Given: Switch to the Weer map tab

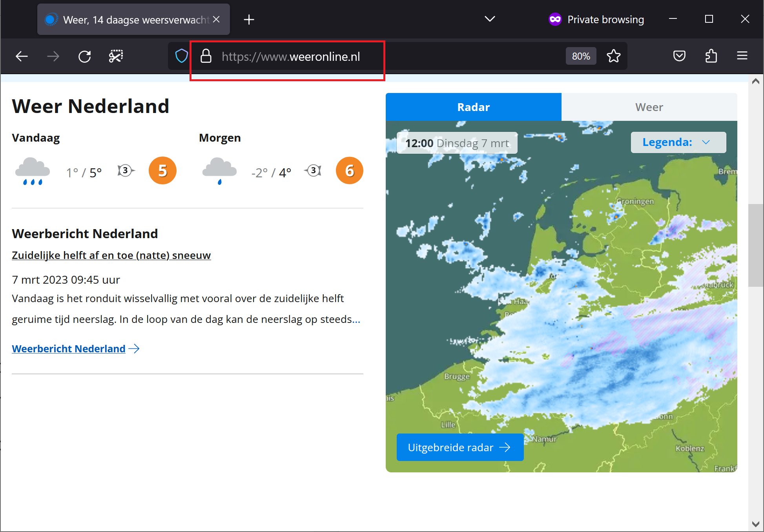Looking at the screenshot, I should point(649,107).
